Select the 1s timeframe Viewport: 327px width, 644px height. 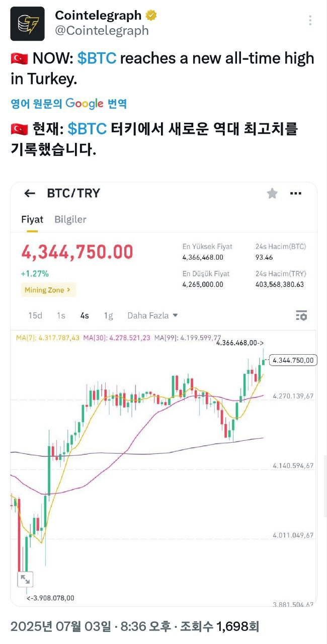(61, 315)
